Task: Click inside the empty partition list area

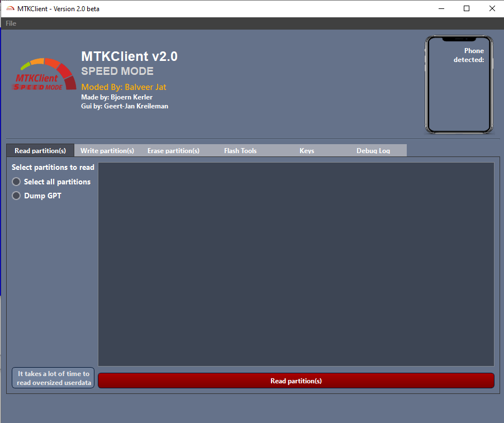Action: click(x=295, y=263)
